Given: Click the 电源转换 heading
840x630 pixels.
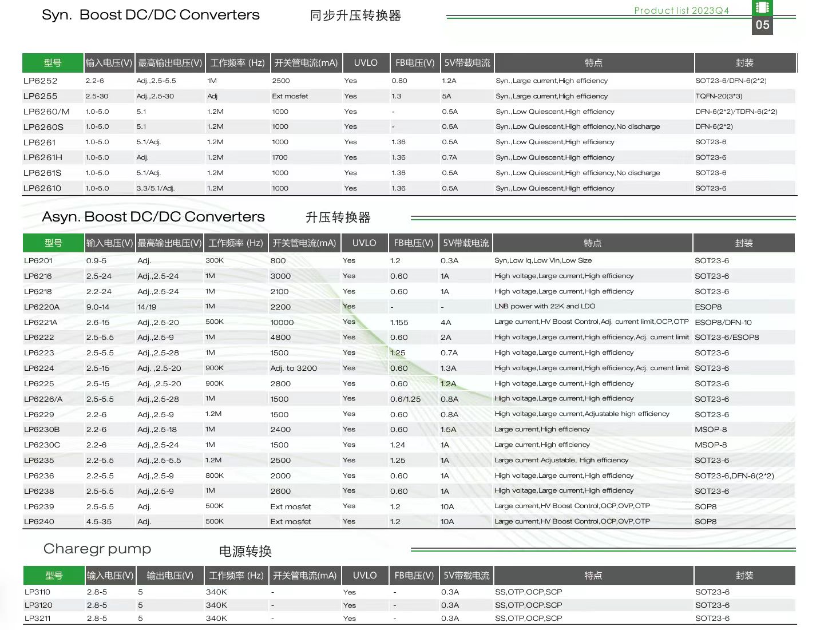Looking at the screenshot, I should pos(245,552).
